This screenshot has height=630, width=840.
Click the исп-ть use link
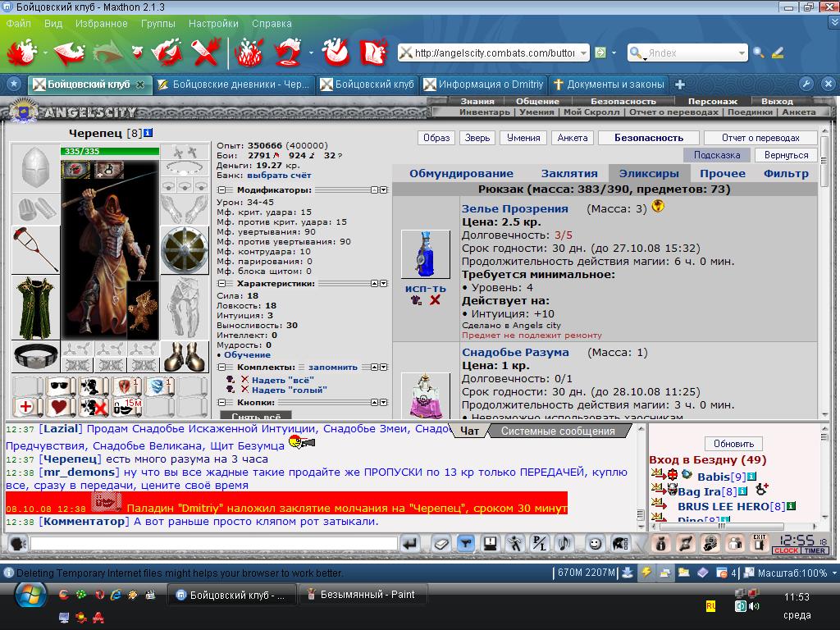pyautogui.click(x=426, y=288)
